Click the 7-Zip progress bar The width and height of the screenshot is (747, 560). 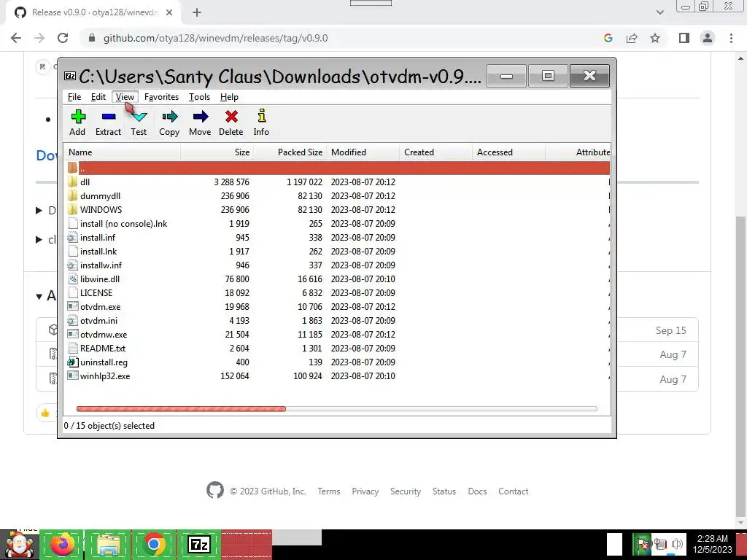pos(337,408)
